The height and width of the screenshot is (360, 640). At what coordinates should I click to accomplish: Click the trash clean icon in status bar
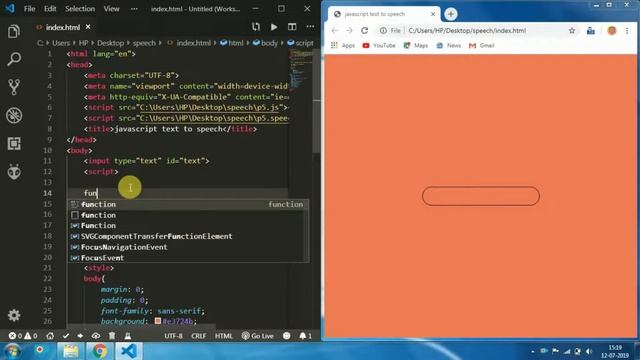112,336
